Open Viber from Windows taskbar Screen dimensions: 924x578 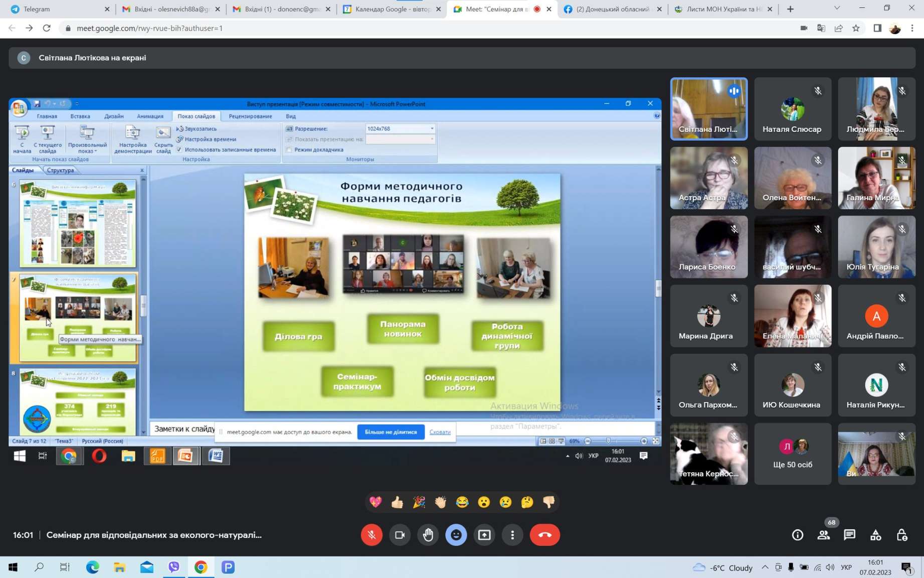coord(173,567)
